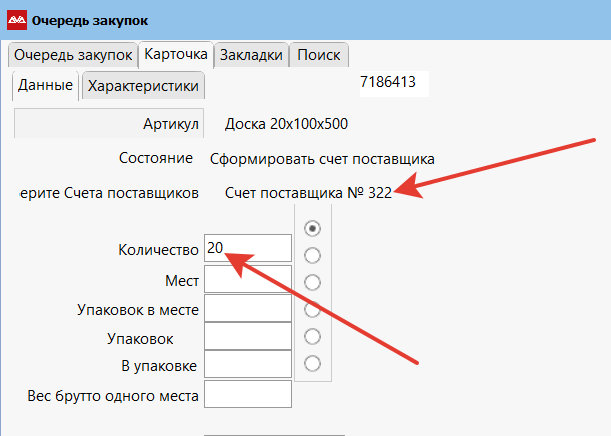
Task: Select the third radio button in the column
Action: click(x=313, y=281)
